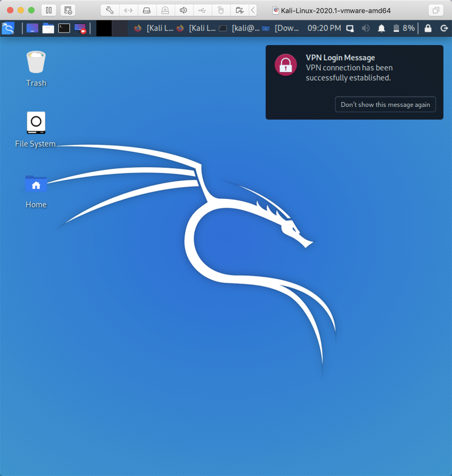
Task: Select the Trash desktop icon
Action: pos(36,63)
